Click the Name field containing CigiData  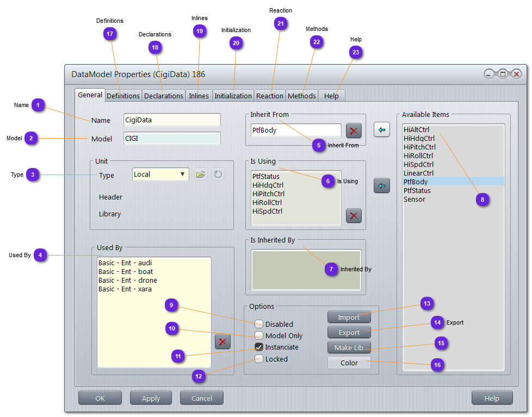tap(172, 120)
